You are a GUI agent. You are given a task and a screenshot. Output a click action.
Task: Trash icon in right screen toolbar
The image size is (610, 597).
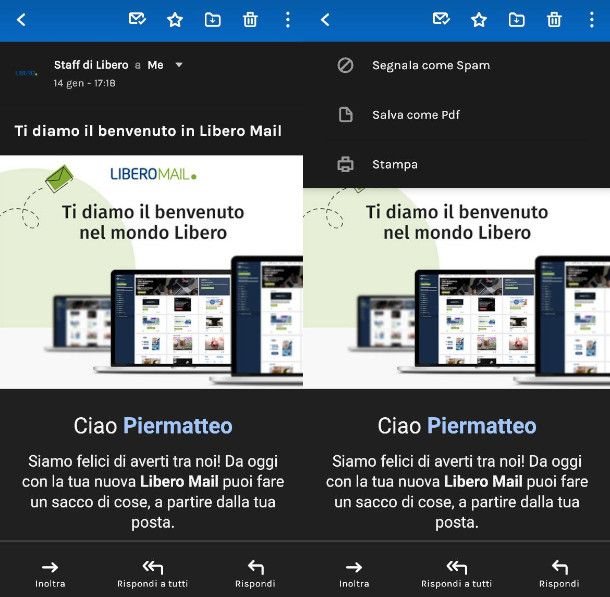click(554, 19)
